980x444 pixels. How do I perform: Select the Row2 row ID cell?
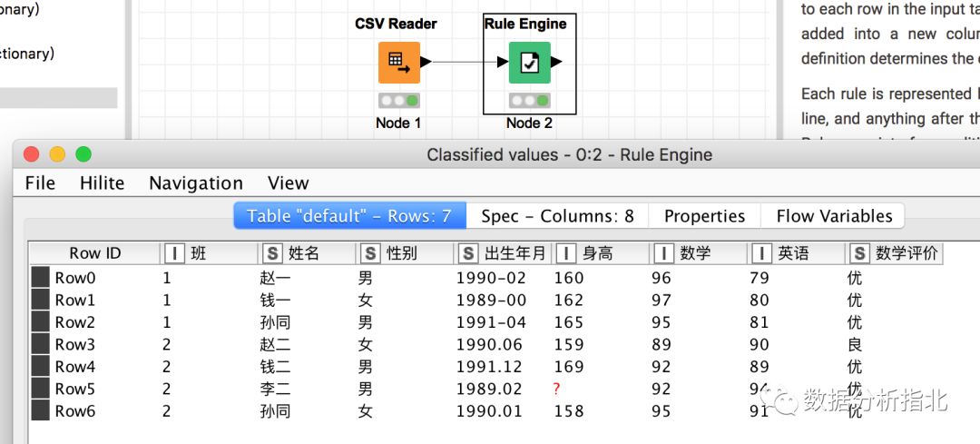click(x=75, y=322)
